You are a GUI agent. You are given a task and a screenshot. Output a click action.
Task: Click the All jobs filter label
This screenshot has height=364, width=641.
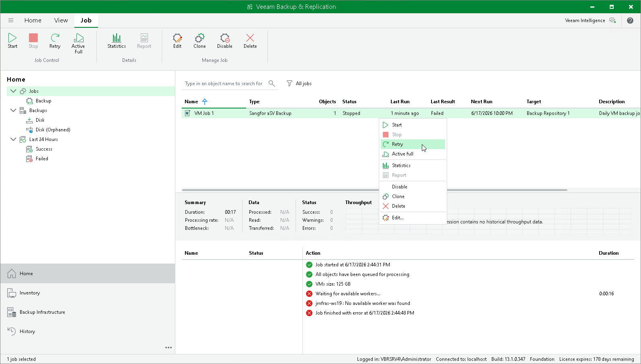coord(304,84)
